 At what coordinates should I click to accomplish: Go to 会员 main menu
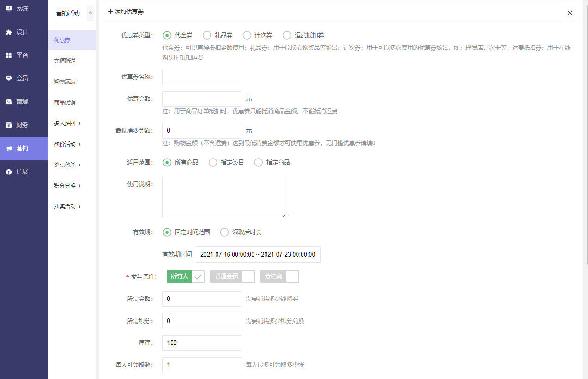[24, 78]
